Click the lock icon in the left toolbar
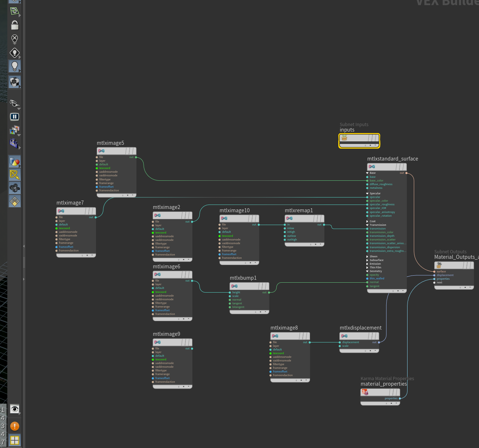The image size is (479, 448). click(14, 25)
